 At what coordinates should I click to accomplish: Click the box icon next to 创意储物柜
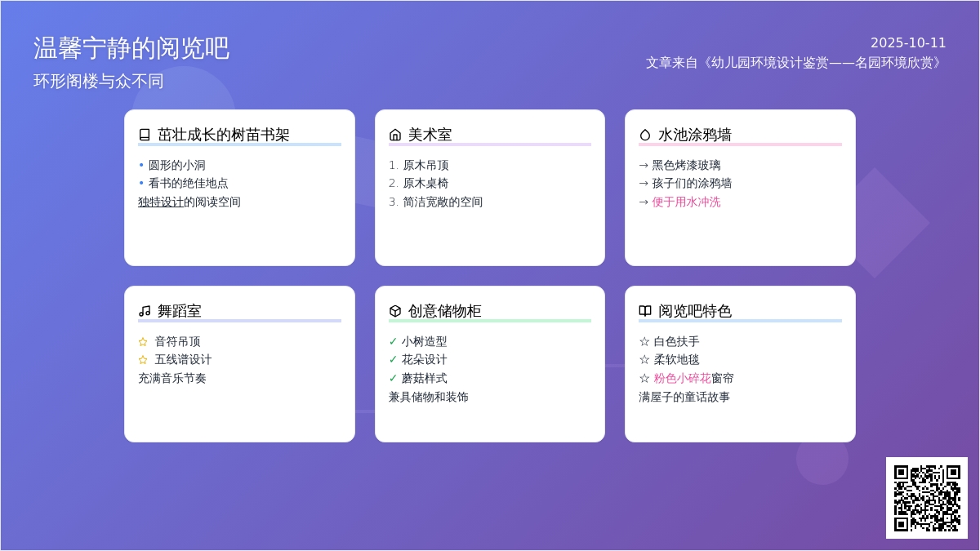tap(395, 311)
